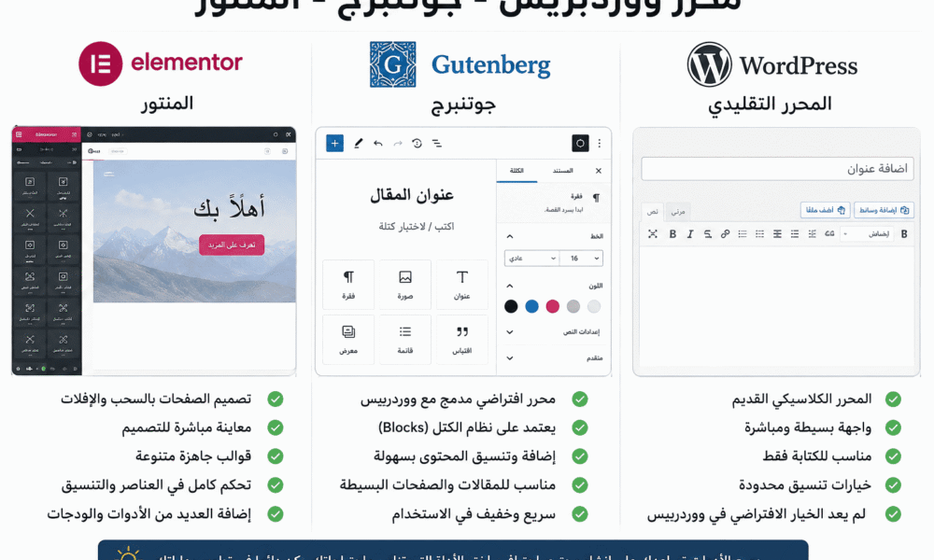Screen dimensions: 934x560
Task: Switch to the نص text tab in classic editor
Action: point(652,211)
